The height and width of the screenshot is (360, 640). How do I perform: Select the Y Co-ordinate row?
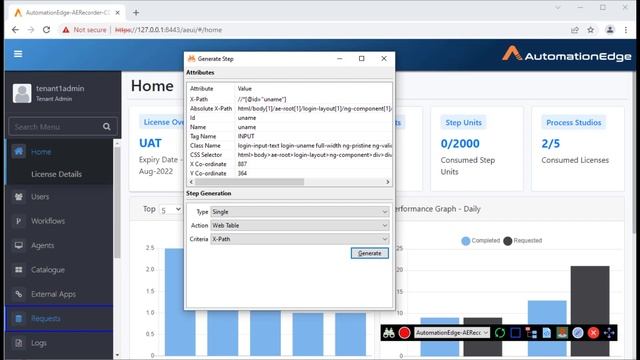click(289, 173)
